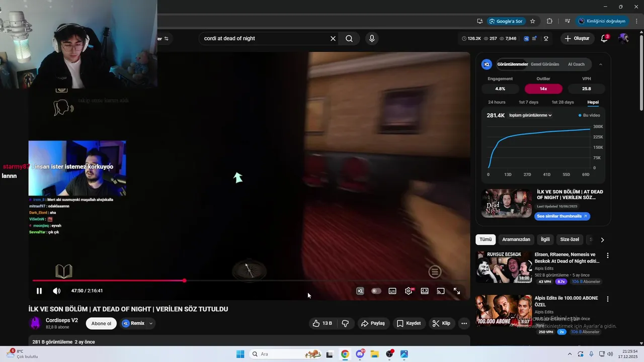Screen dimensions: 644x362
Task: Click Kimliğinizi doğrulayın profile button
Action: coord(602,21)
